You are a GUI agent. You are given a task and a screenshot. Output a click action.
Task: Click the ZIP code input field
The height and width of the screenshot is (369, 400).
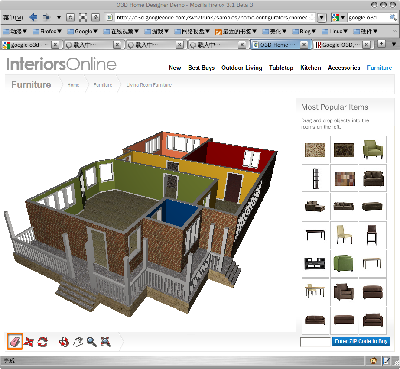click(315, 342)
